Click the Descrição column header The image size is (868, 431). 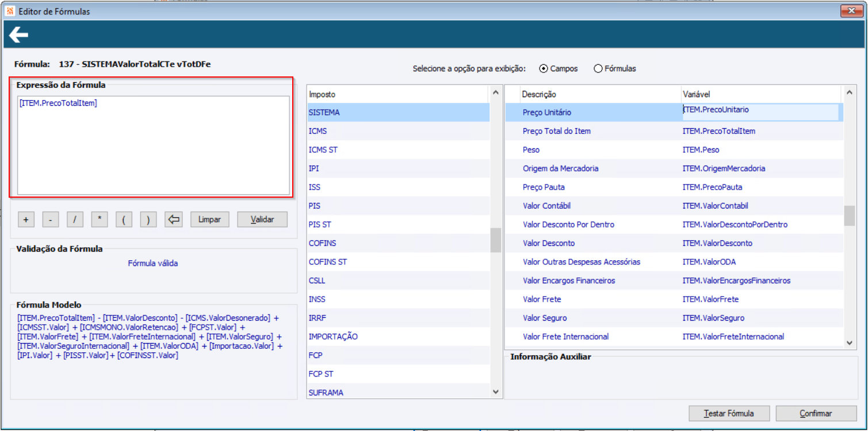click(x=592, y=94)
